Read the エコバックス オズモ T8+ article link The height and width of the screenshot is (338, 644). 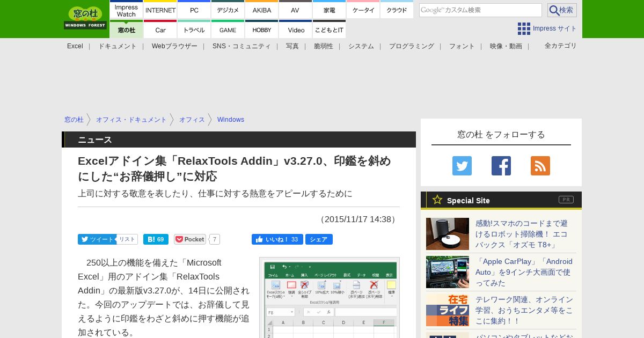click(x=522, y=234)
